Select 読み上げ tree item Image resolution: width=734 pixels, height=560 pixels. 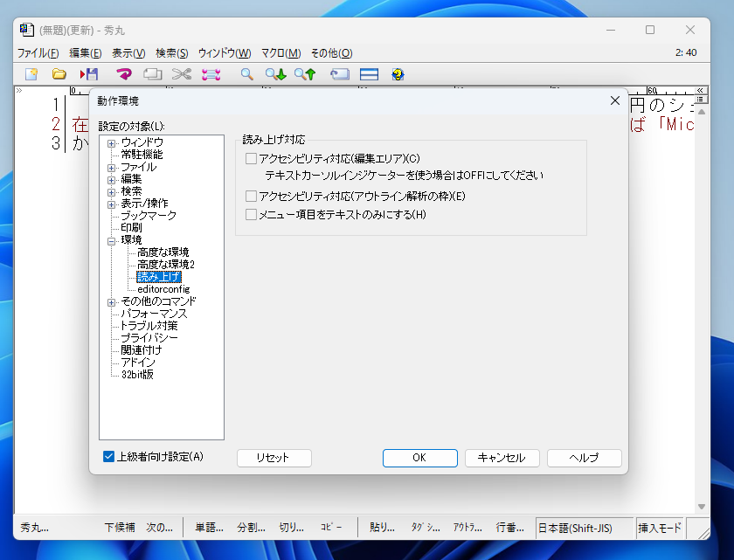159,277
